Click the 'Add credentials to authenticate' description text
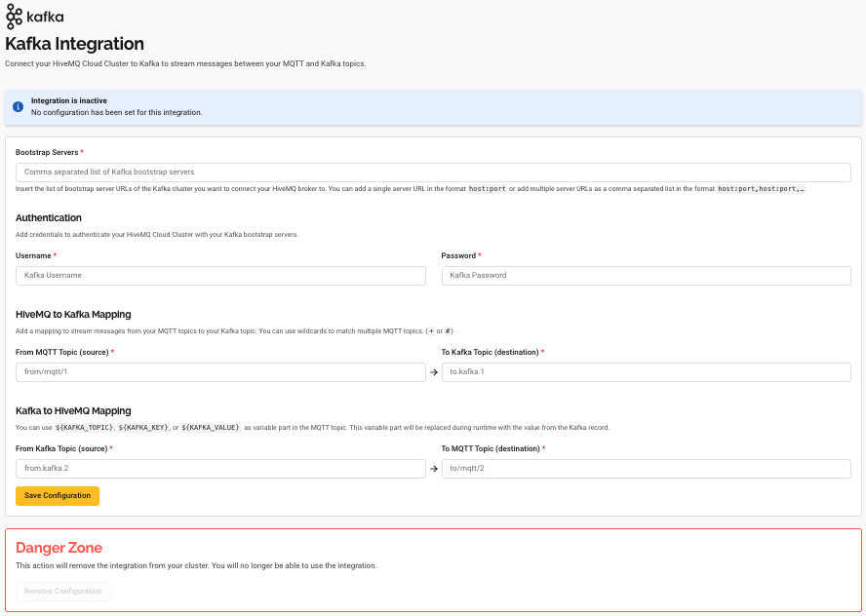The width and height of the screenshot is (866, 616). [157, 235]
